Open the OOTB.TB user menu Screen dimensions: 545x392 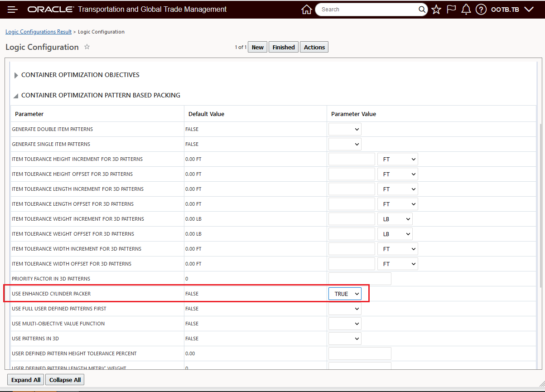[512, 10]
